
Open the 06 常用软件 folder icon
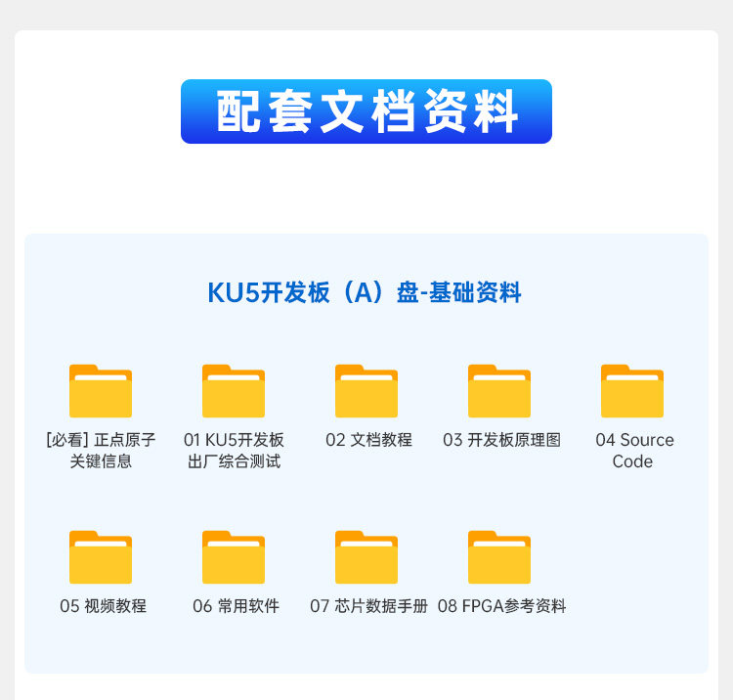[x=234, y=557]
